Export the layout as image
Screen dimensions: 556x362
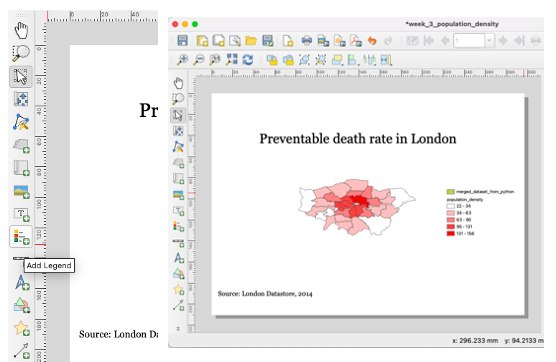pos(323,41)
